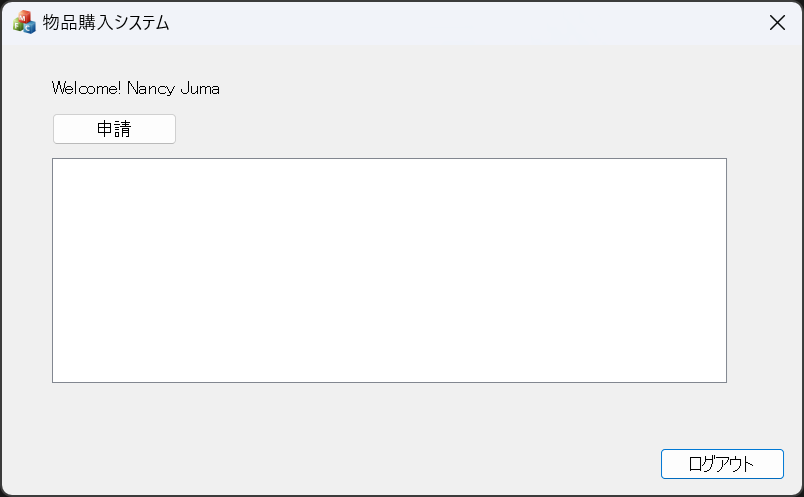Viewport: 804px width, 497px height.
Task: Click the 物品購入システム window title text
Action: [x=106, y=23]
